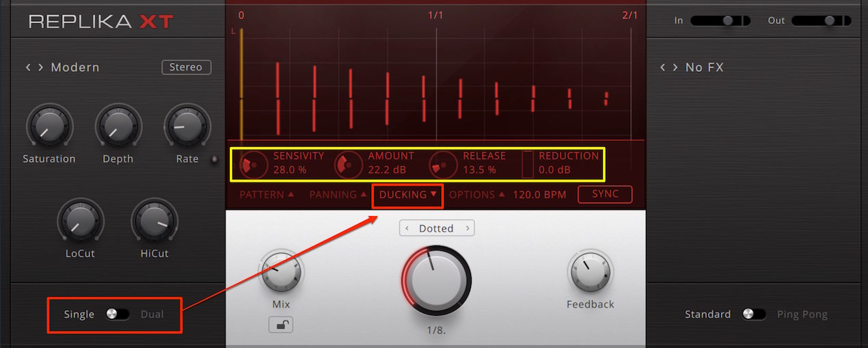Select previous effect left of No FX
868x348 pixels.
tap(663, 68)
